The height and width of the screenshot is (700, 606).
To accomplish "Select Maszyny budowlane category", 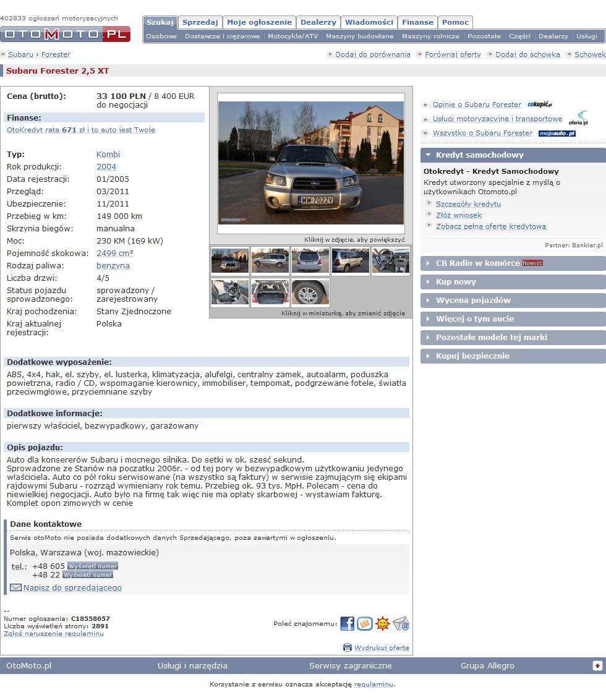I will pos(359,36).
